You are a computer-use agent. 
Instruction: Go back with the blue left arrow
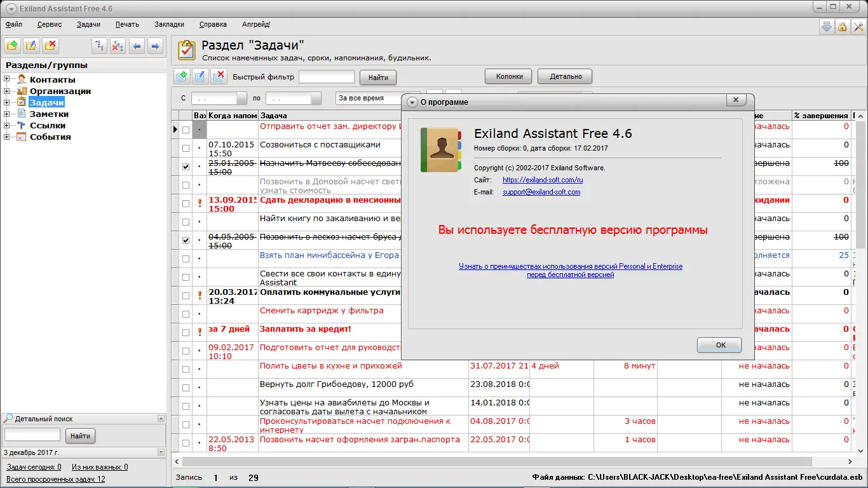pos(137,46)
